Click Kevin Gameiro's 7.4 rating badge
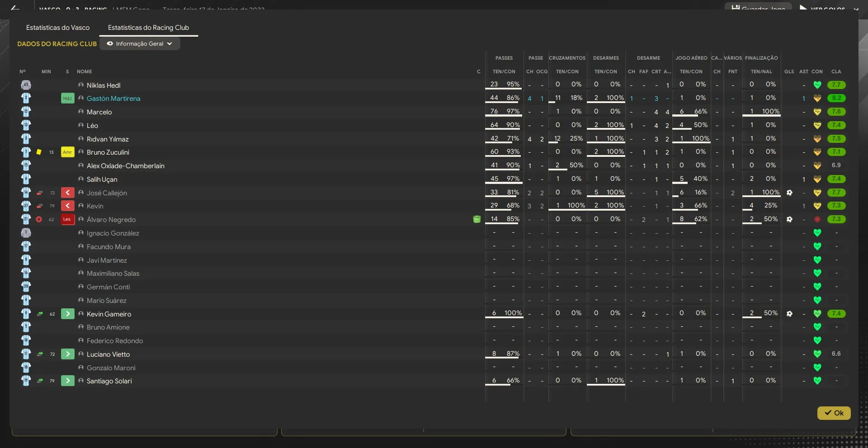 point(836,313)
